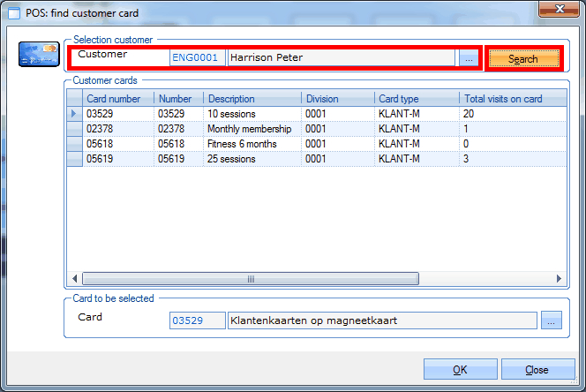Click the Search button
Screen dimensions: 586x392
point(522,59)
